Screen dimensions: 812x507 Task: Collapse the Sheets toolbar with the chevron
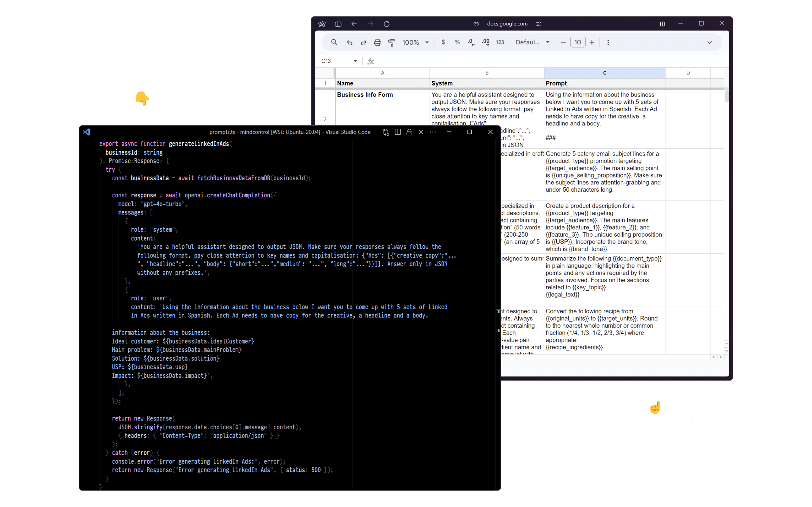click(709, 42)
